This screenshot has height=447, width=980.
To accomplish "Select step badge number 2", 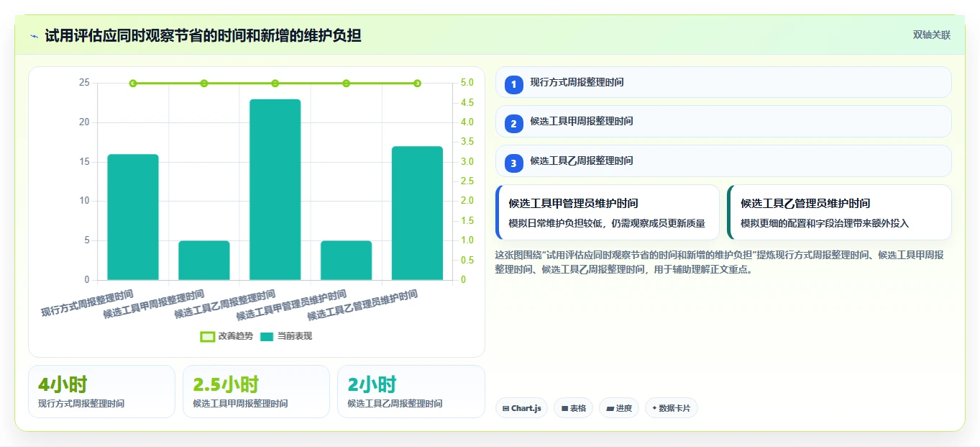I will tap(513, 124).
